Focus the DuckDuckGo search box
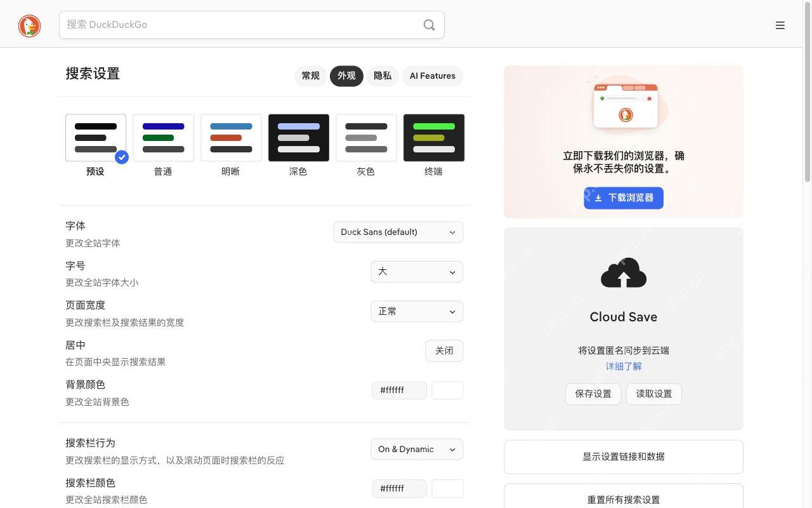Screen dimensions: 812x508 [252, 25]
